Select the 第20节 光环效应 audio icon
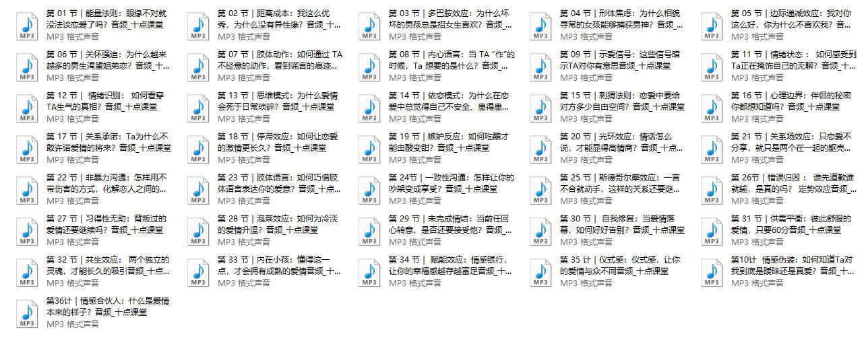The image size is (868, 342). pos(540,147)
